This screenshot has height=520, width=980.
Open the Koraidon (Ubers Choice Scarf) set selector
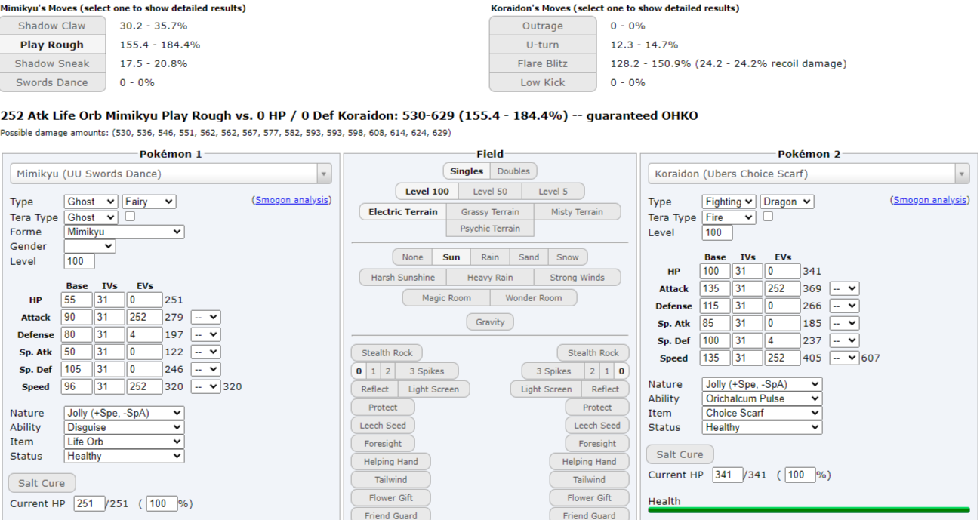(809, 174)
